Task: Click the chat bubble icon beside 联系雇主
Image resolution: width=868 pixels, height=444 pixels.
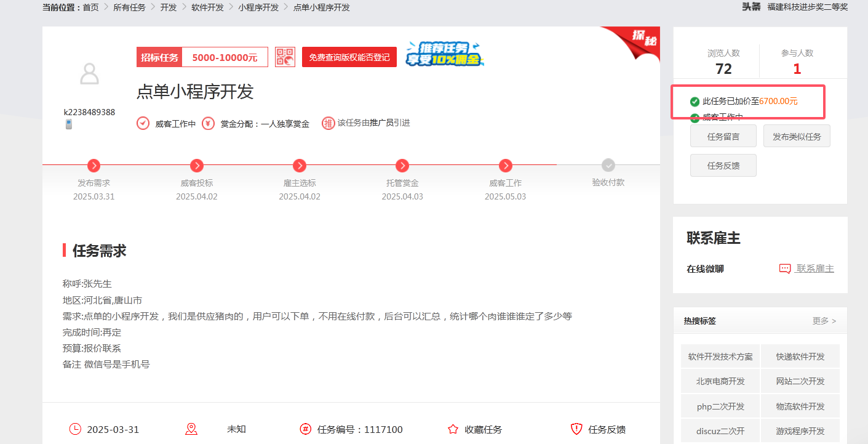Action: [x=784, y=268]
